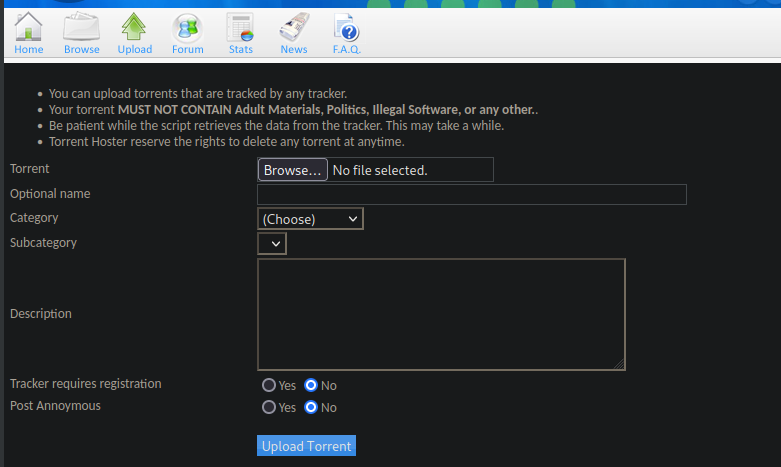Open the Forum globe icon
Viewport: 781px width, 467px height.
(187, 26)
